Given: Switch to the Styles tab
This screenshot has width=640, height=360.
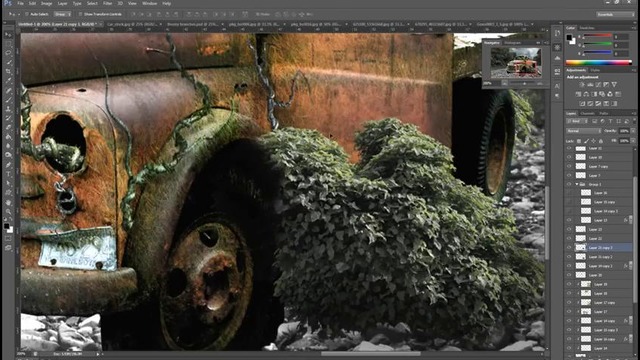Looking at the screenshot, I should pyautogui.click(x=596, y=71).
